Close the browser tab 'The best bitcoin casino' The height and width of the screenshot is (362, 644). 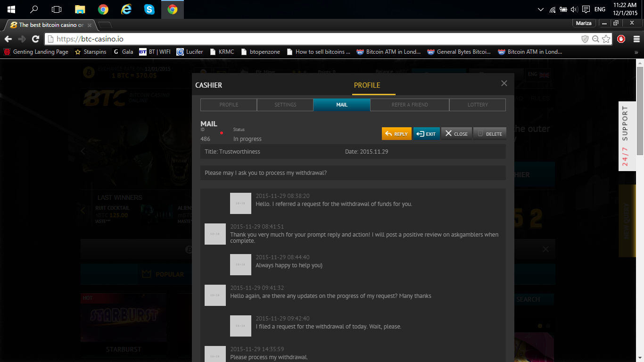[90, 25]
